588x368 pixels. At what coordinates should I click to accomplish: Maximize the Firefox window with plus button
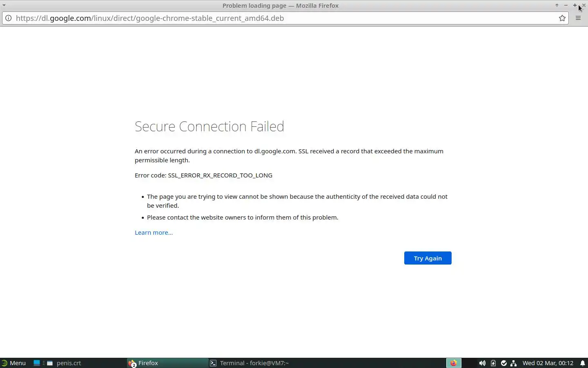[x=575, y=5]
